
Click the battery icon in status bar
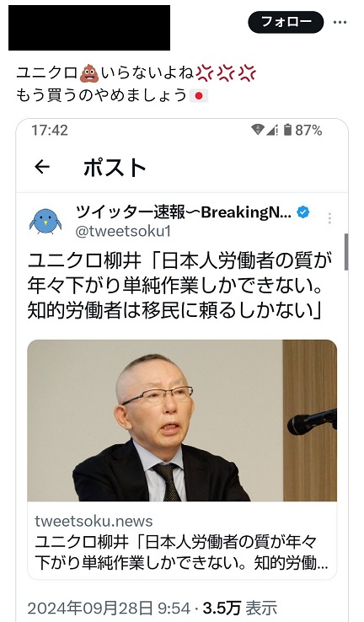tap(287, 130)
